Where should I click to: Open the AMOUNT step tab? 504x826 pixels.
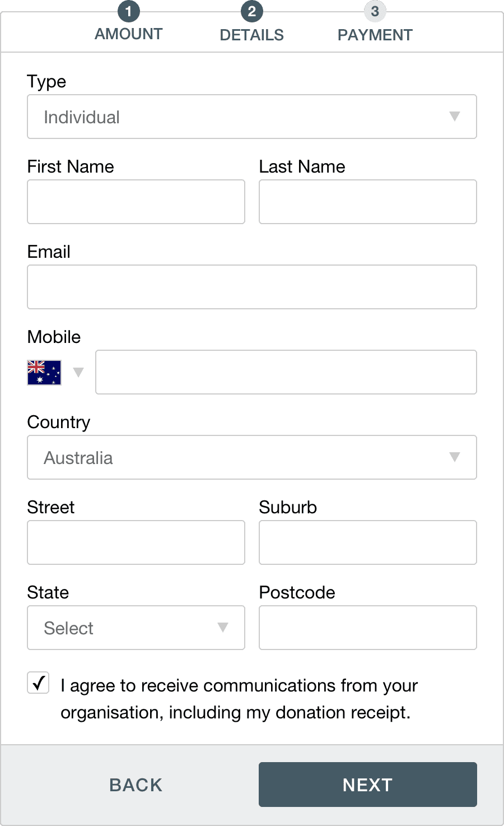click(128, 34)
